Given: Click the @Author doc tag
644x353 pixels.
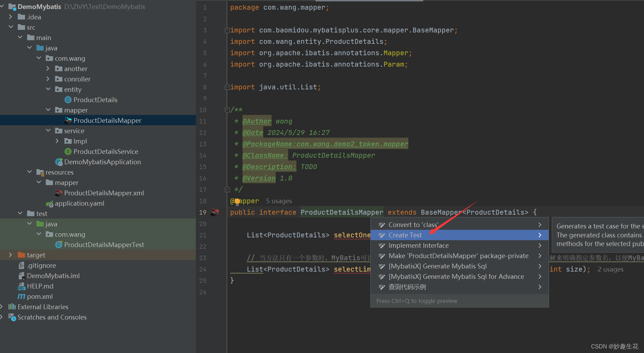Looking at the screenshot, I should point(257,121).
